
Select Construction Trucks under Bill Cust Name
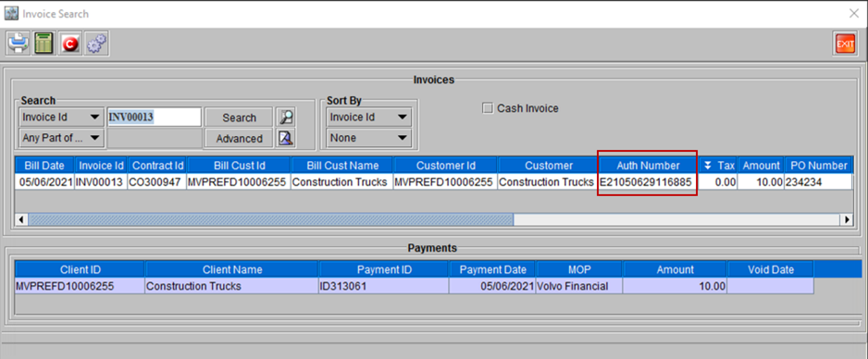(341, 182)
